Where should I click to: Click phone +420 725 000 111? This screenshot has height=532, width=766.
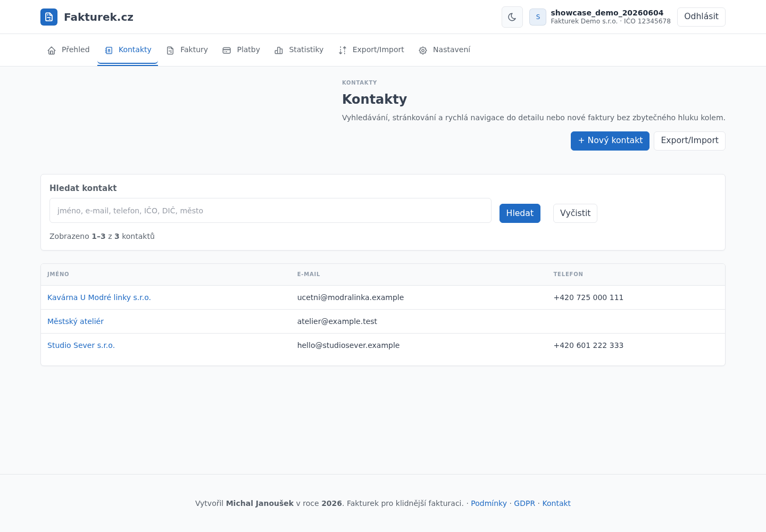click(x=588, y=297)
